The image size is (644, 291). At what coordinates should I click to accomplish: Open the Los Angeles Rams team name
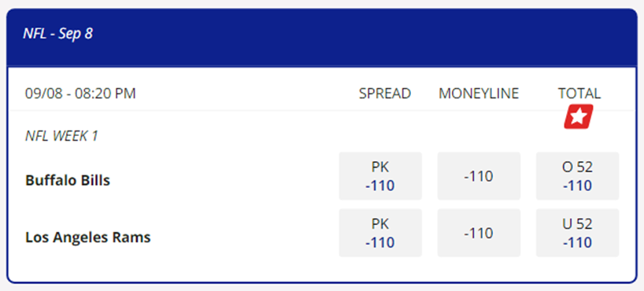88,238
